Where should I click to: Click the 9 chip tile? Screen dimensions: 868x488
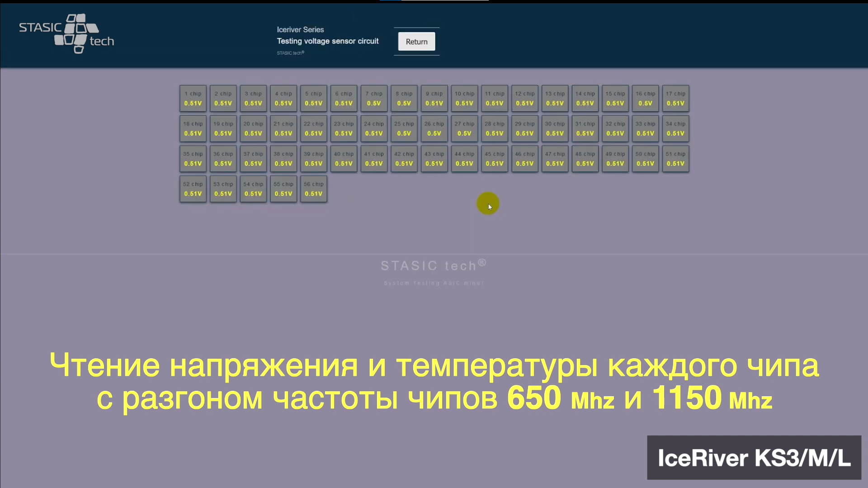434,99
